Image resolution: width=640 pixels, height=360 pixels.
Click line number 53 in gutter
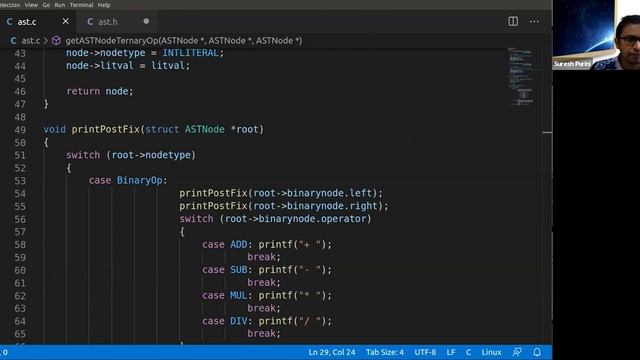[x=20, y=181]
